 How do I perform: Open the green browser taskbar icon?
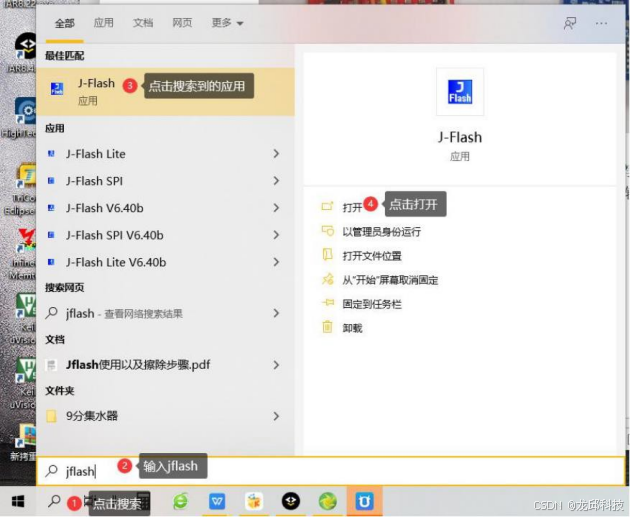click(x=180, y=501)
